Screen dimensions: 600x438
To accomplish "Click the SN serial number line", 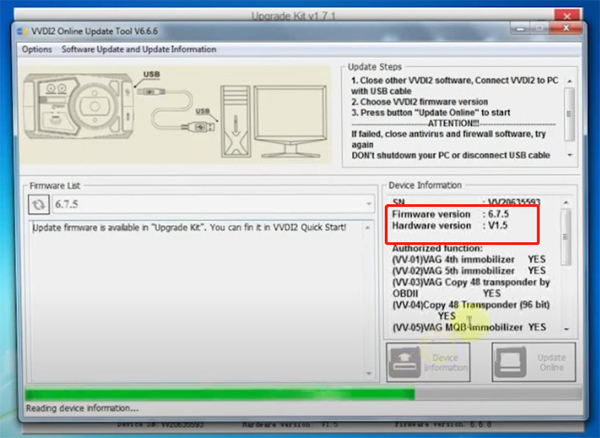I will (x=466, y=201).
